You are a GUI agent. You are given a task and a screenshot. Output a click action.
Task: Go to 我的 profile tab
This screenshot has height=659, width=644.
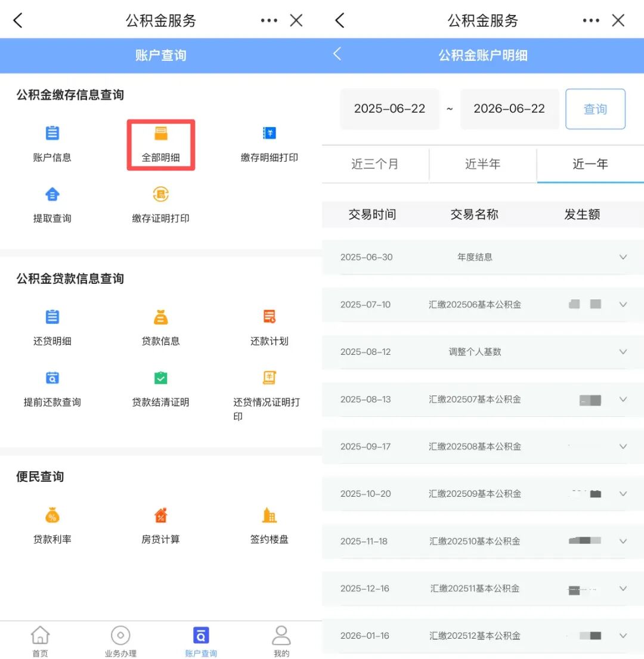[281, 641]
